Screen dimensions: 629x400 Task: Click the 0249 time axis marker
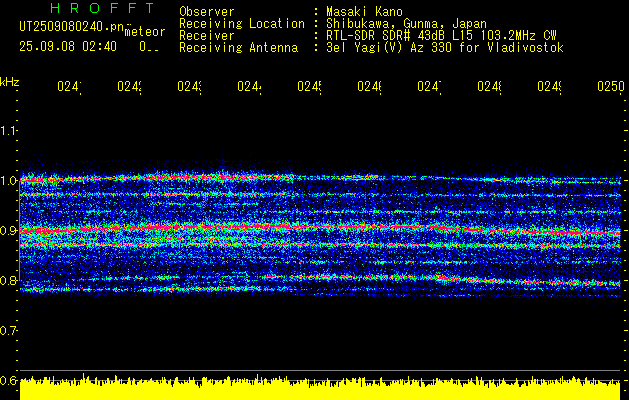pyautogui.click(x=549, y=87)
